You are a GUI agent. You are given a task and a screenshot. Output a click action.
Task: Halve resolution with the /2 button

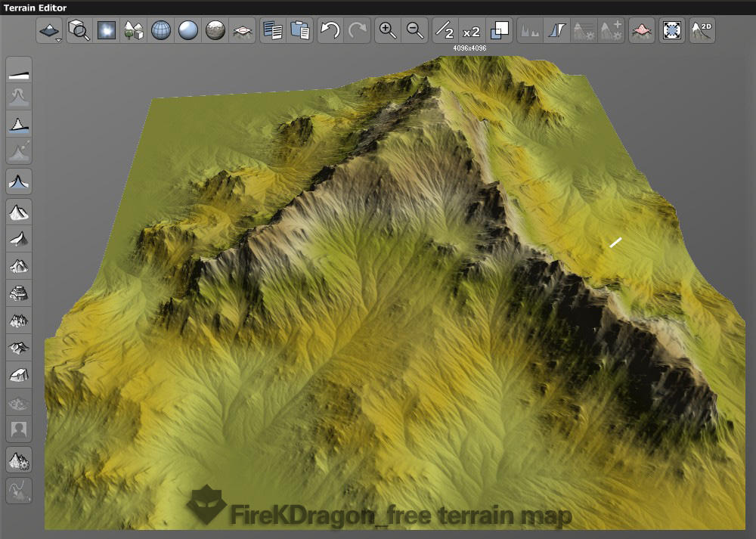[x=446, y=30]
